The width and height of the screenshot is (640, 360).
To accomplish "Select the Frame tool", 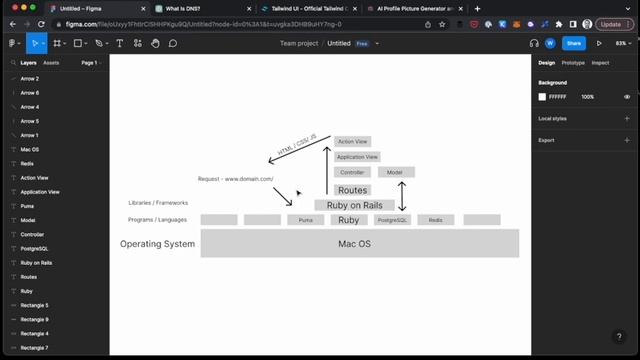I will [x=57, y=43].
